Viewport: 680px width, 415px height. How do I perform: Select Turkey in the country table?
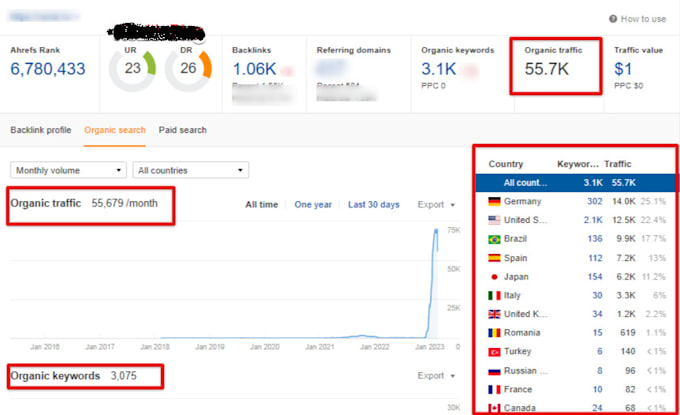pyautogui.click(x=517, y=352)
